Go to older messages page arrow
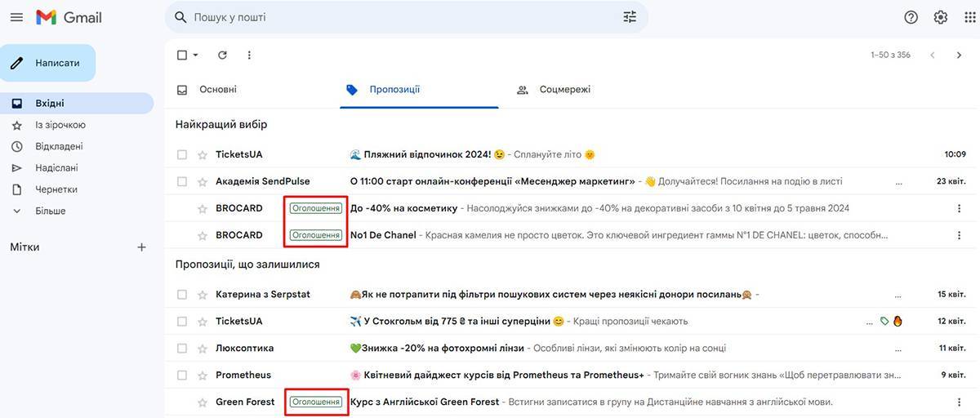This screenshot has width=980, height=418. point(960,55)
